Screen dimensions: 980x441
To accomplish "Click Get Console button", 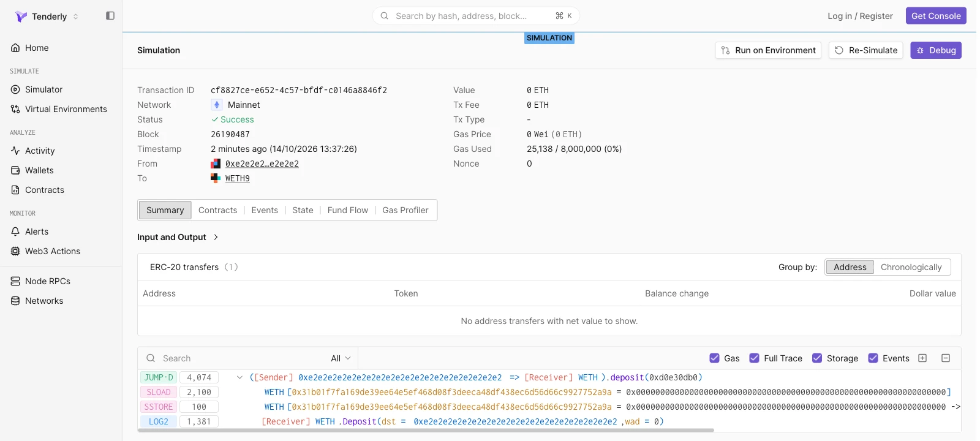I will click(x=936, y=16).
